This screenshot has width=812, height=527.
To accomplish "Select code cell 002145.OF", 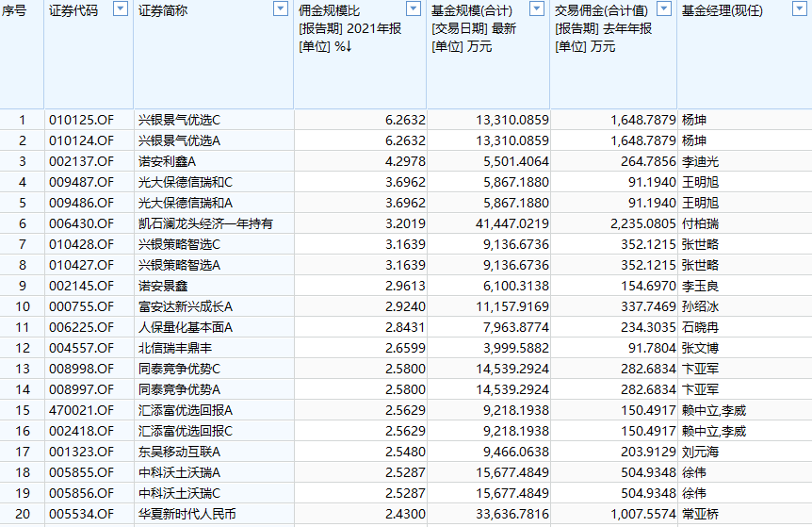I will 81,286.
